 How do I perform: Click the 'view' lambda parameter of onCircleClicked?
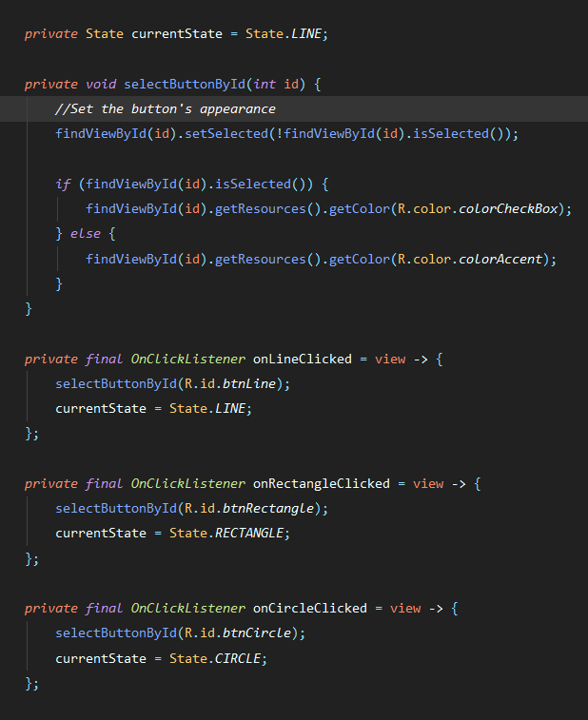(405, 609)
